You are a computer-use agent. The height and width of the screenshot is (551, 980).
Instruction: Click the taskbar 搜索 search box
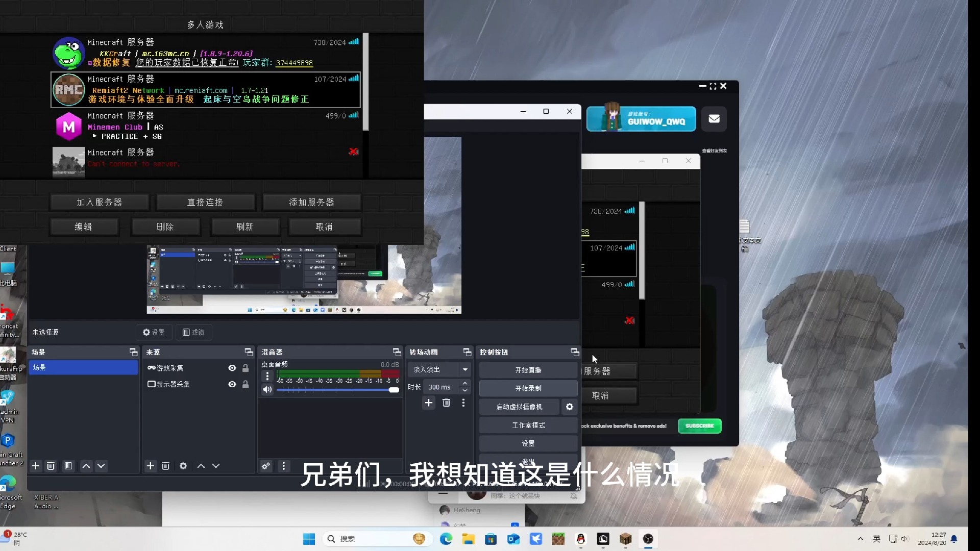click(378, 539)
